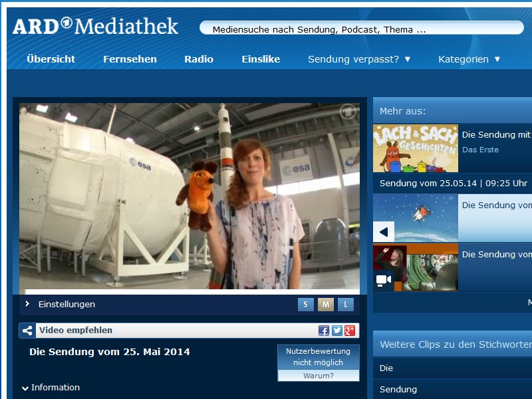
Task: Click Warum? under Nutzerbewertung
Action: coord(319,376)
